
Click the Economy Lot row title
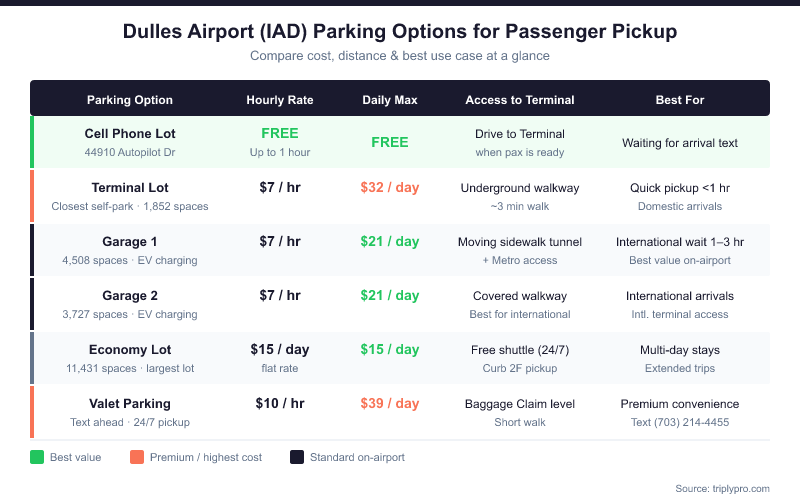(x=130, y=350)
